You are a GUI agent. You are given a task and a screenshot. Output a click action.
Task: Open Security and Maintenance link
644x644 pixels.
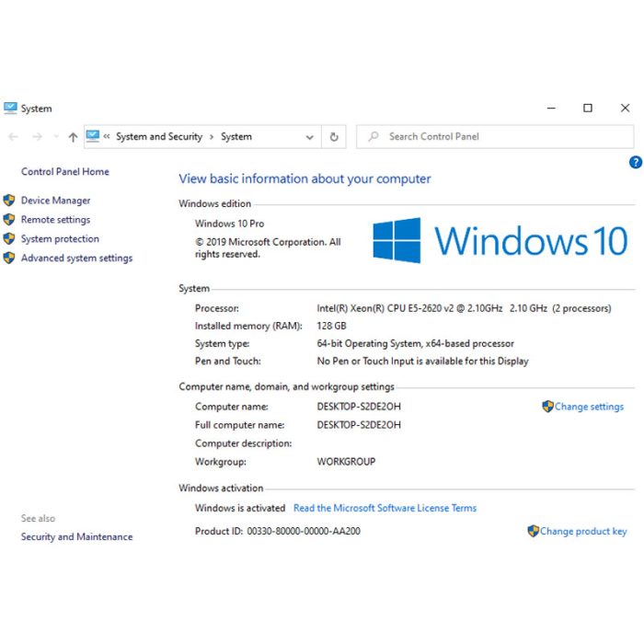coord(76,536)
